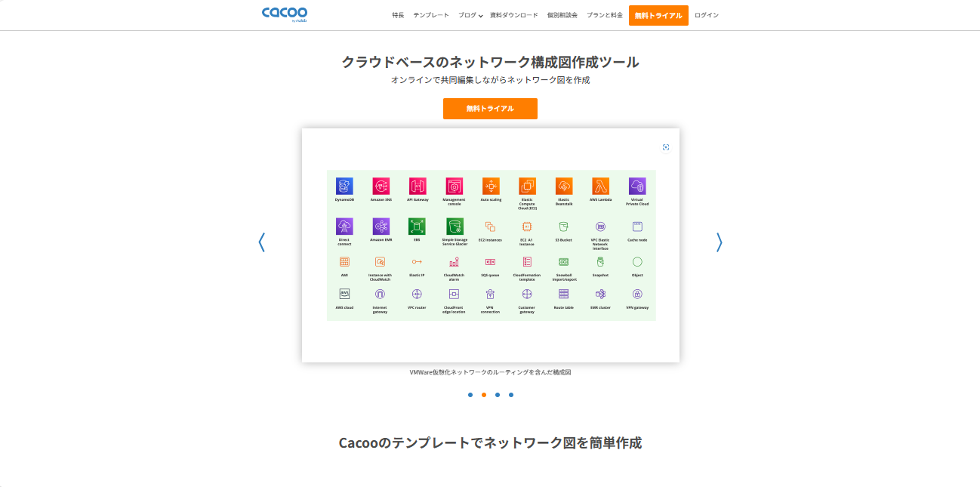
Task: Go to previous slide with left chevron
Action: [262, 242]
